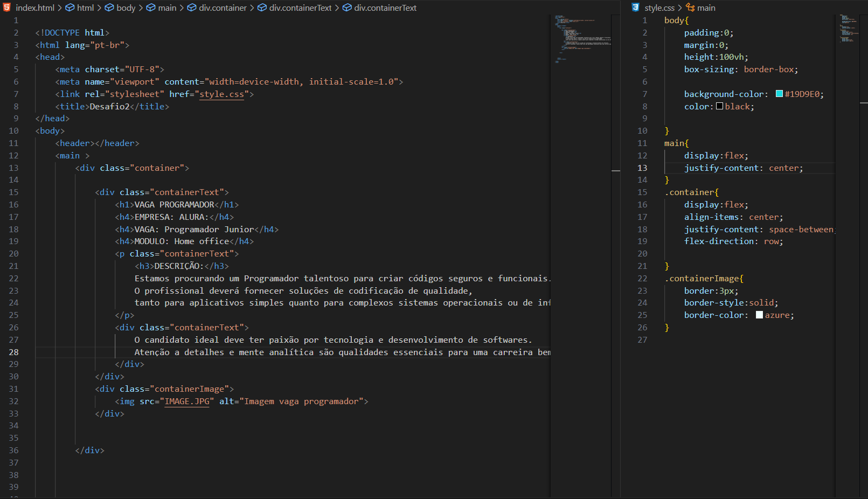Open html breadcrumb item
This screenshot has height=499, width=868.
(86, 8)
